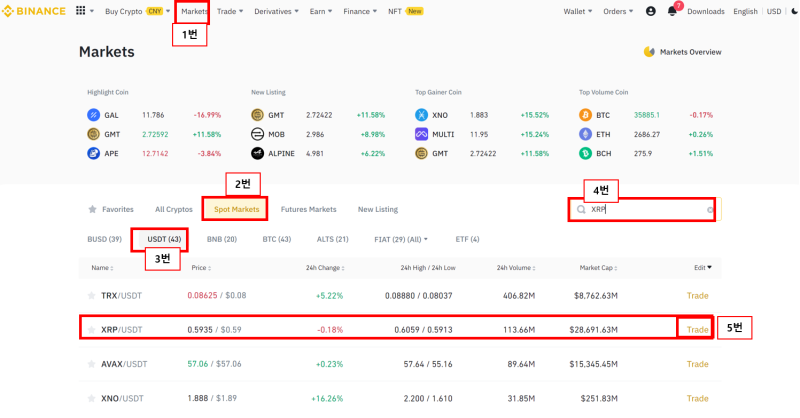Screen dimensions: 800x418
Task: Favorite the TRX/USDT pair star
Action: (x=91, y=296)
